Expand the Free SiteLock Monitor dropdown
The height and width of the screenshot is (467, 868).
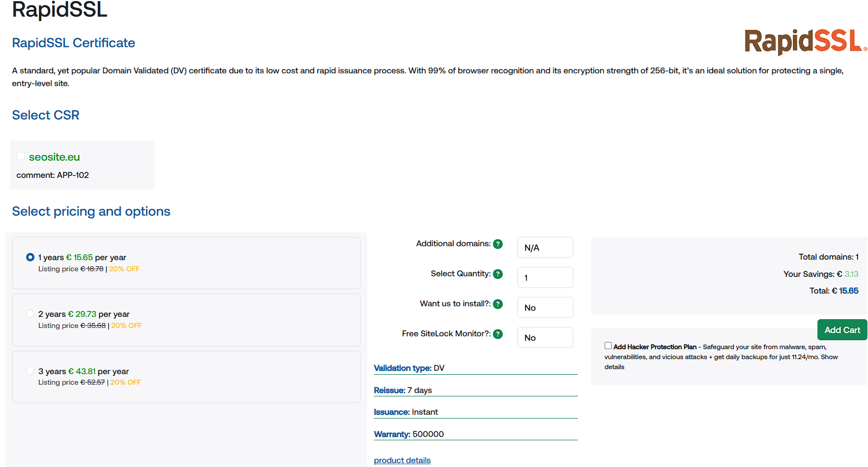(545, 338)
